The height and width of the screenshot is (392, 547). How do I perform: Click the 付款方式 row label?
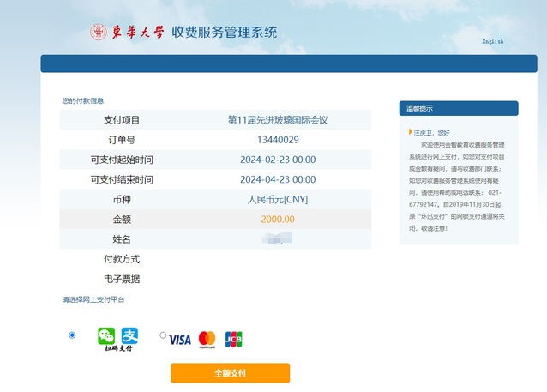pyautogui.click(x=122, y=259)
